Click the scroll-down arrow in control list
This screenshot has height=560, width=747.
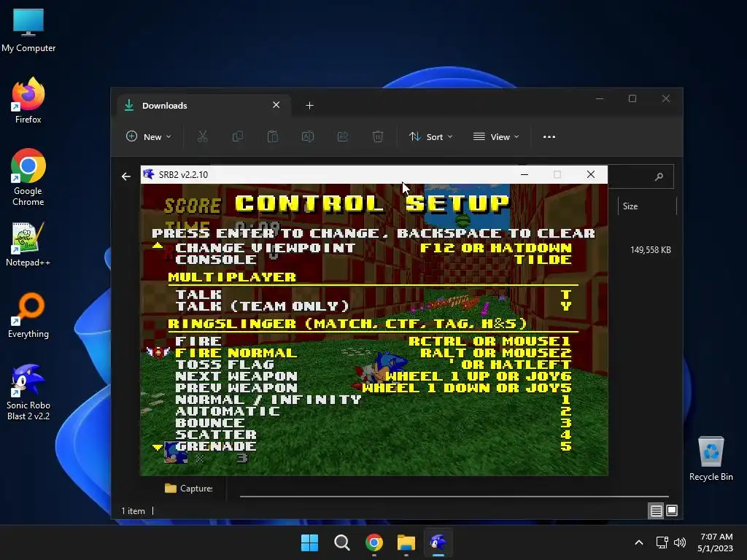[158, 447]
